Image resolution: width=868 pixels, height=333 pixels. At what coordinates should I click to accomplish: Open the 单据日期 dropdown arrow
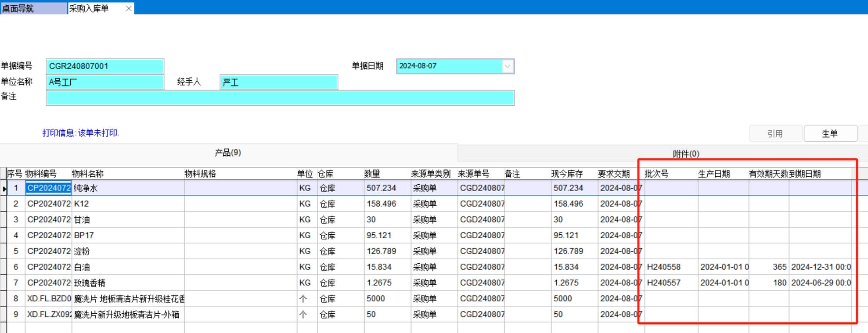coord(508,66)
